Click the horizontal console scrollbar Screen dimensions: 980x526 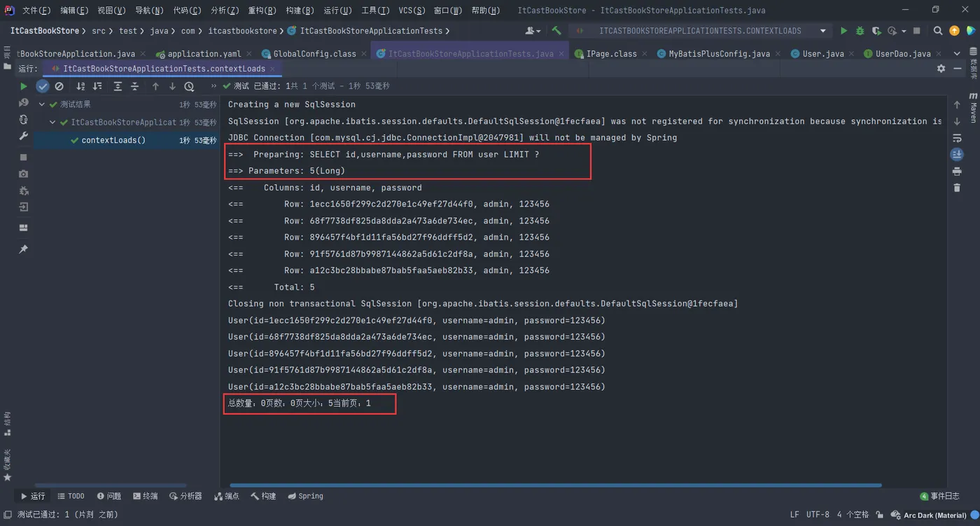[556, 485]
